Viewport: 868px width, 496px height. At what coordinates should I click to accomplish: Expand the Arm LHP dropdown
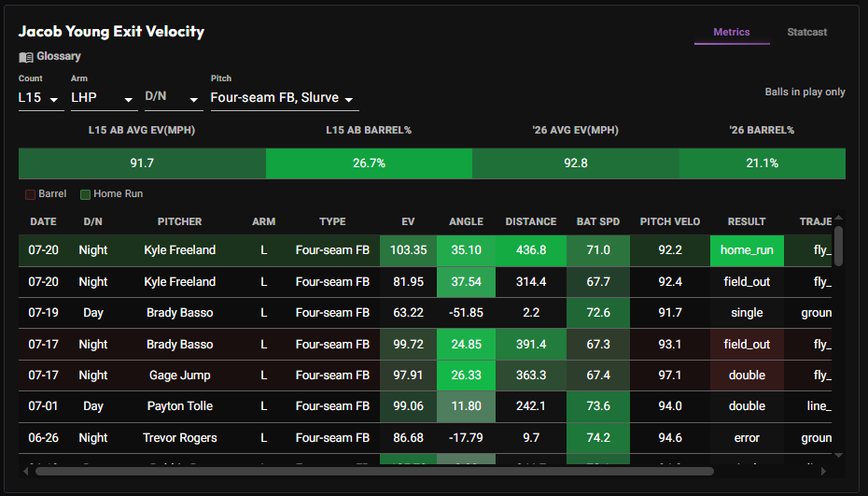[x=104, y=98]
